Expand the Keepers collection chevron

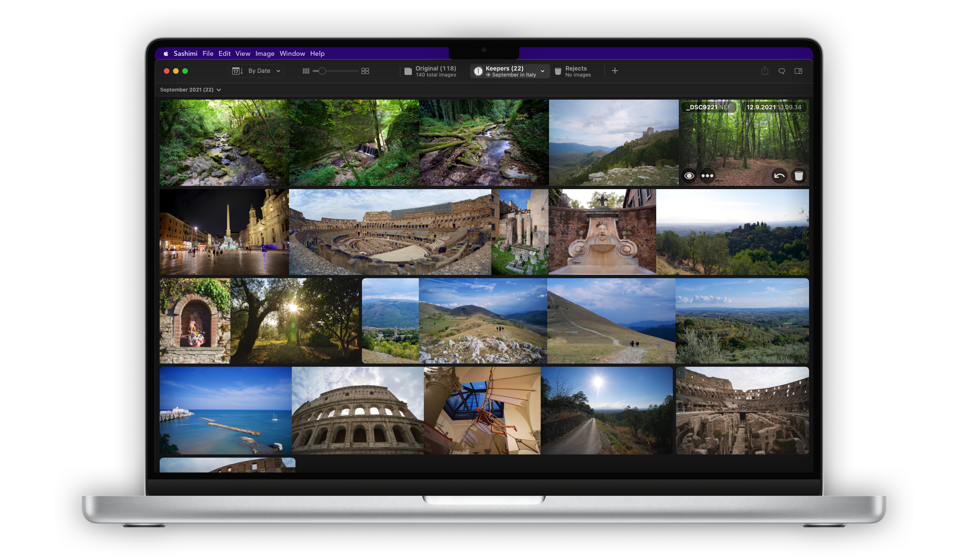542,71
